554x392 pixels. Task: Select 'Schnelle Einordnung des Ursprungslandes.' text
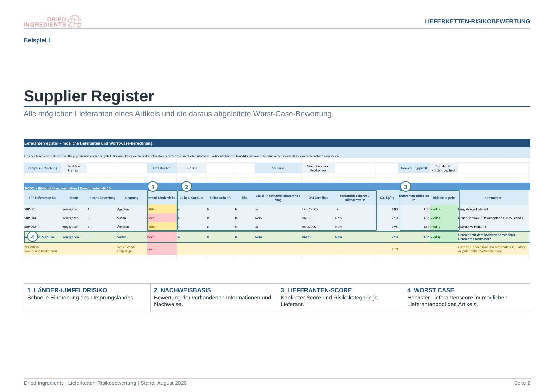pyautogui.click(x=81, y=298)
